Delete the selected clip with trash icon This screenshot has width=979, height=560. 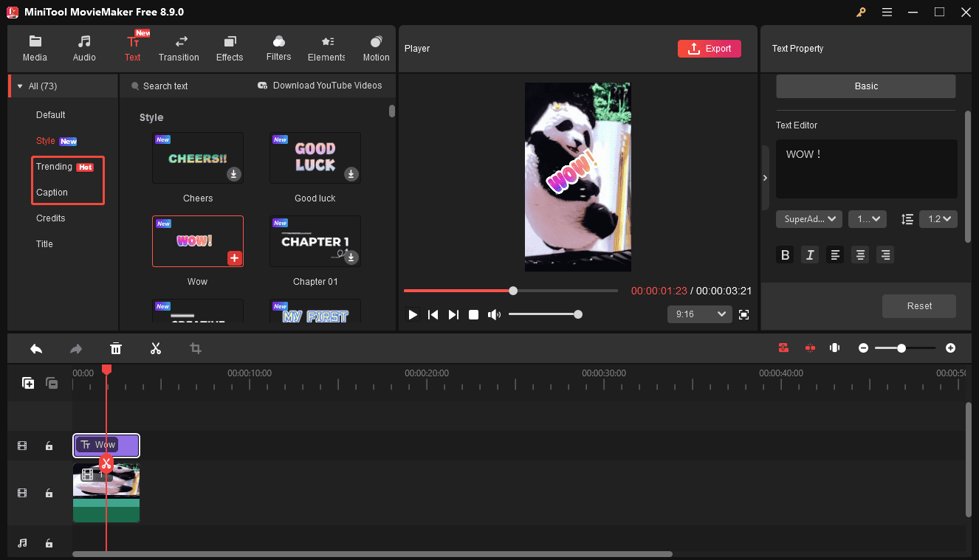(116, 348)
